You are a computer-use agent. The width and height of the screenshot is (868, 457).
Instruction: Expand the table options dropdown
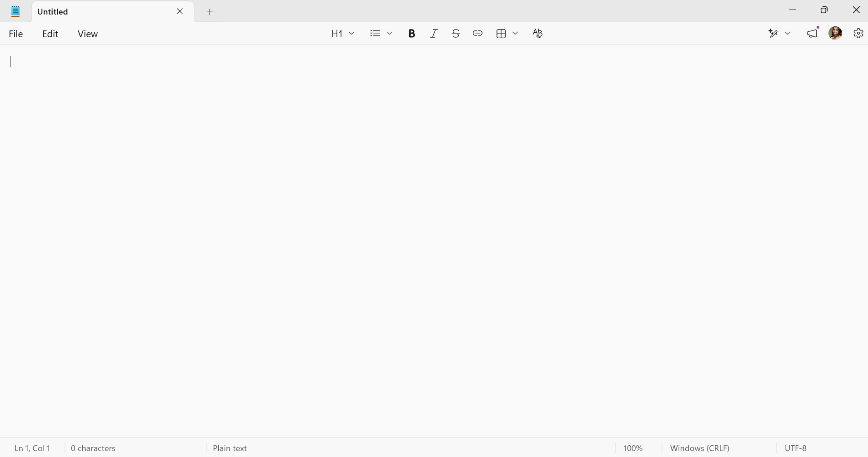pyautogui.click(x=515, y=33)
